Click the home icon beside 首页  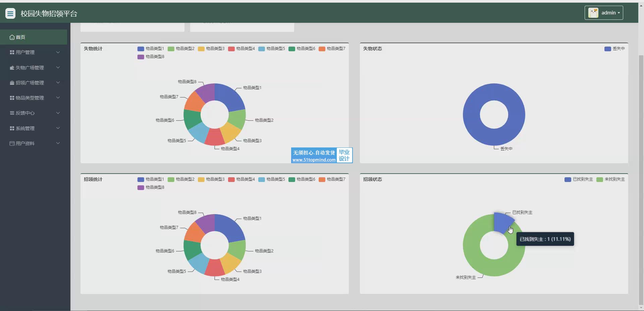[x=12, y=37]
